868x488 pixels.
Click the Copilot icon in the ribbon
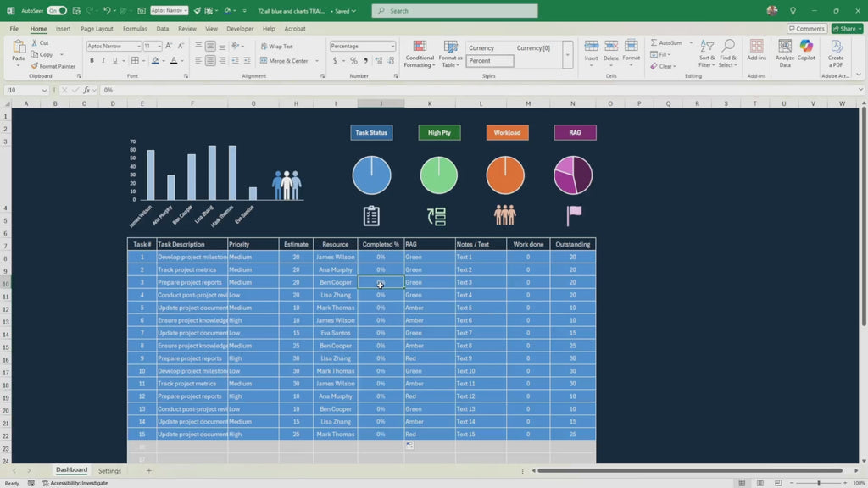tap(806, 53)
